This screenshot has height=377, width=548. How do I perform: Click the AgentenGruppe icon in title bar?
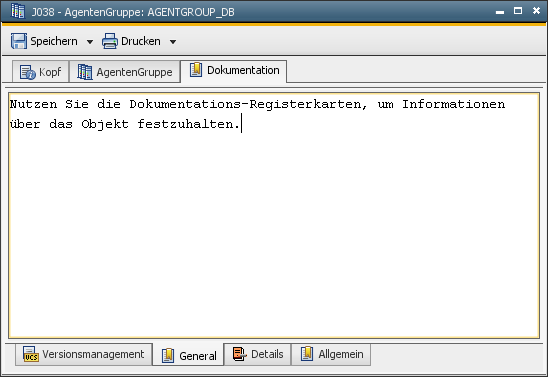click(18, 11)
